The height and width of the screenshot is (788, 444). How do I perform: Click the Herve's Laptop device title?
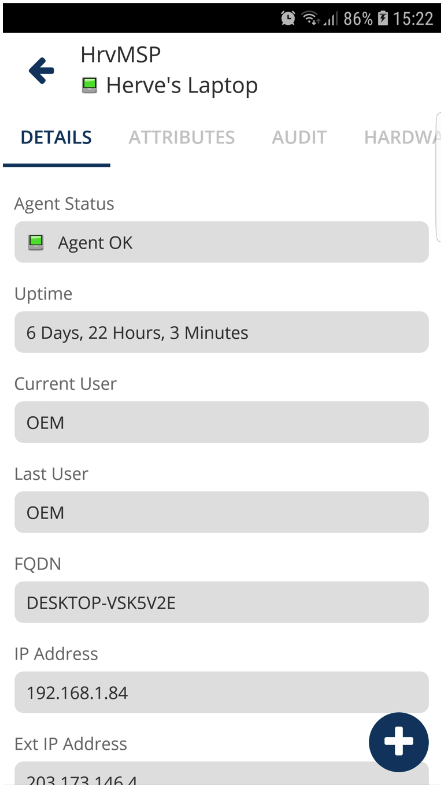tap(182, 85)
